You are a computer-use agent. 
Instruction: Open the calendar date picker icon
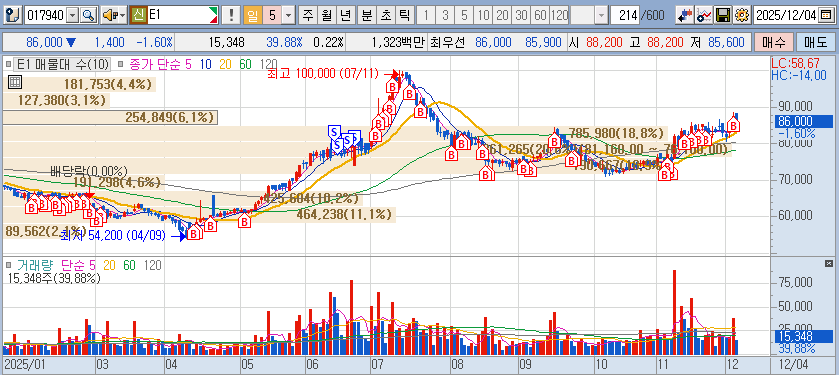pyautogui.click(x=826, y=15)
